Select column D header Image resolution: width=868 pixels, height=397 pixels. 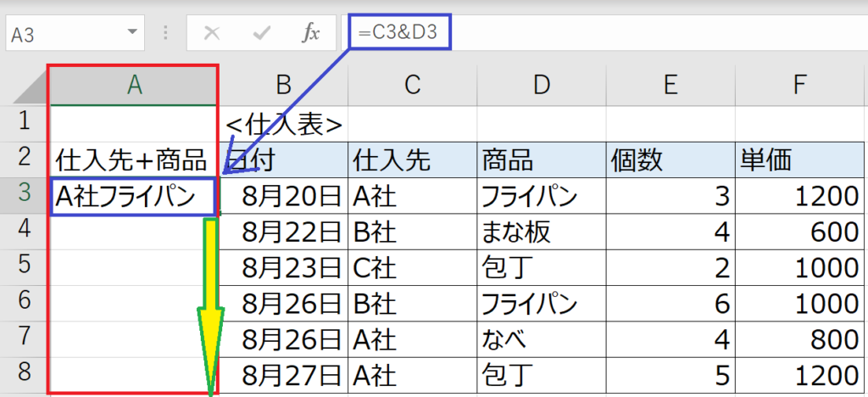(x=542, y=85)
